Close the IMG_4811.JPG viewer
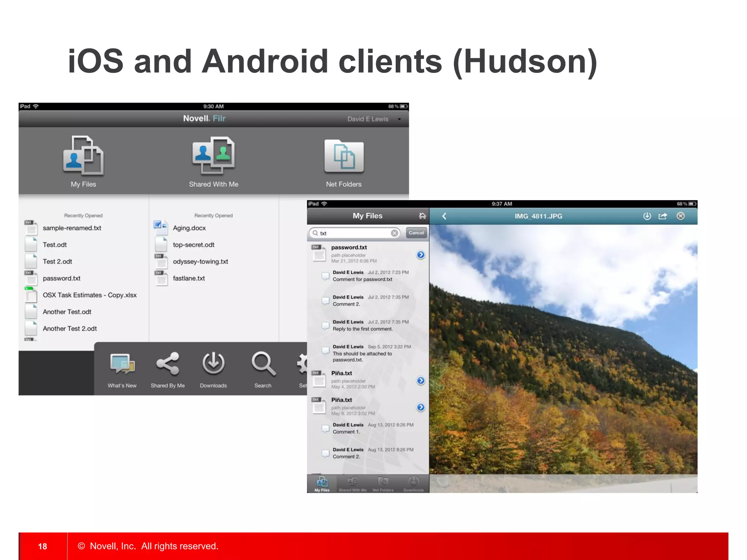 click(x=680, y=216)
